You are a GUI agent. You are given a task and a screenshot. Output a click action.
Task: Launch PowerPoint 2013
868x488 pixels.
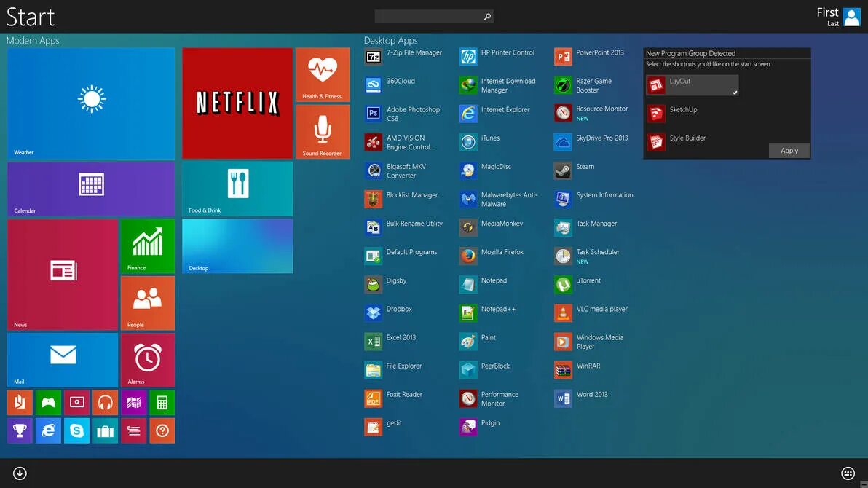pyautogui.click(x=590, y=57)
